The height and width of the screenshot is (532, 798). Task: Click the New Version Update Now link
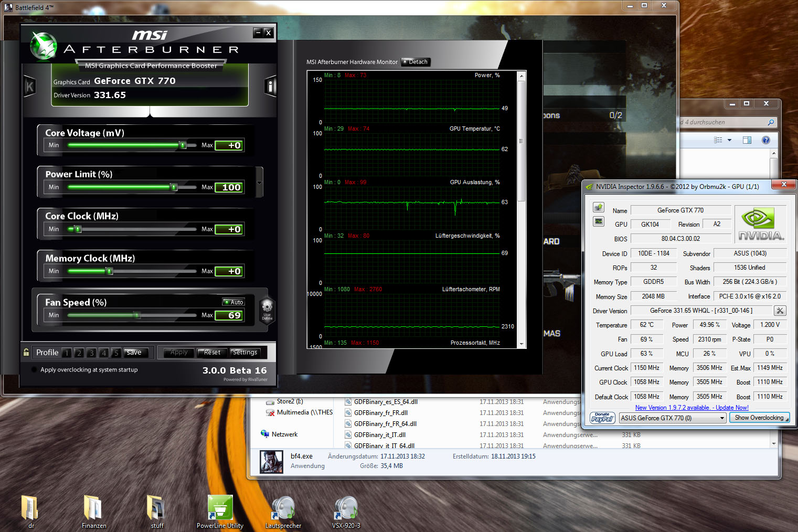(x=691, y=408)
